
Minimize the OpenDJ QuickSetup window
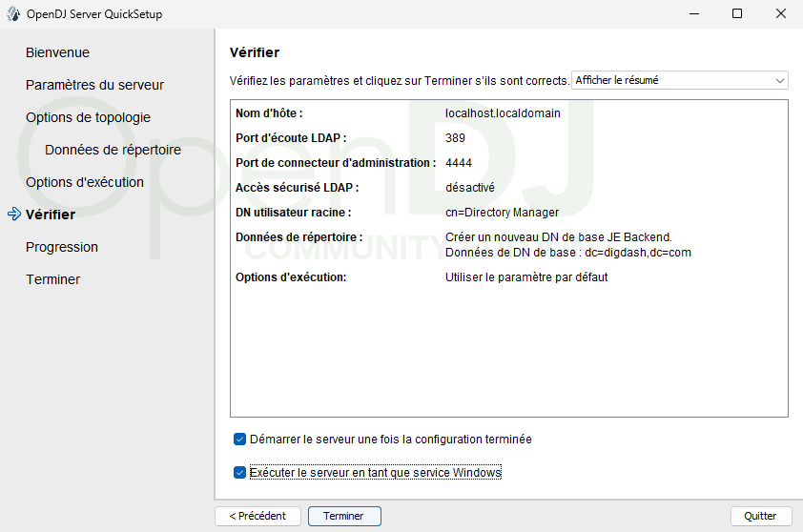pyautogui.click(x=693, y=14)
